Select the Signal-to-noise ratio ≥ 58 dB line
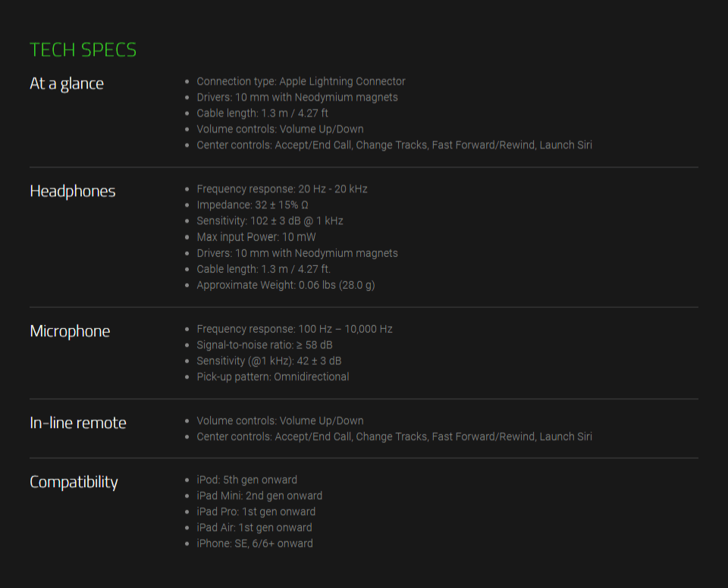This screenshot has width=728, height=588. tap(265, 346)
